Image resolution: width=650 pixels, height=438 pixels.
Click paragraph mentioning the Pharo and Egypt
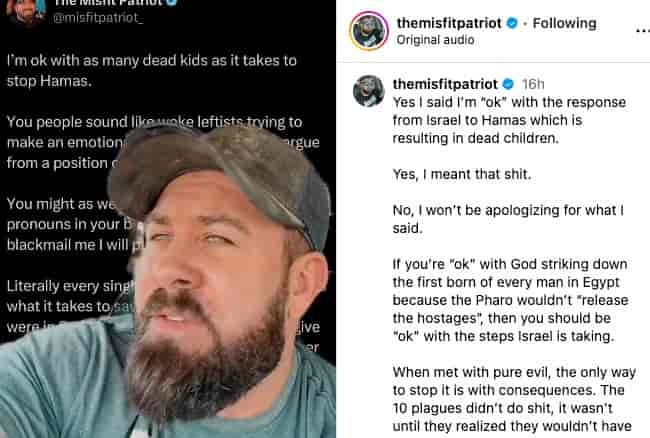pyautogui.click(x=510, y=300)
